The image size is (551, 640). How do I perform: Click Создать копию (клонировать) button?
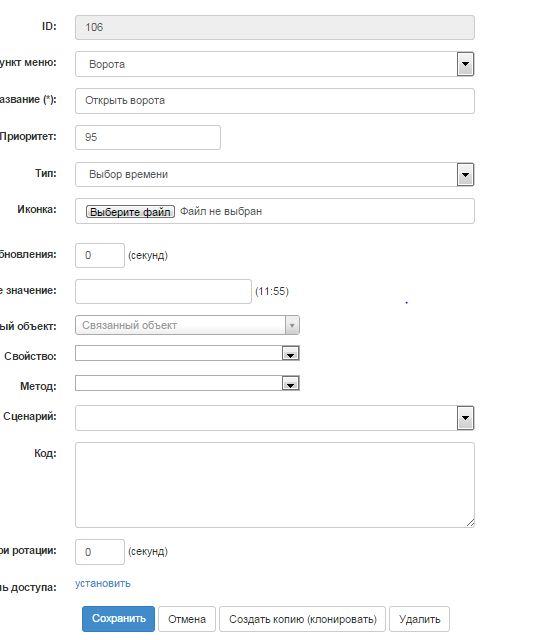tap(302, 619)
